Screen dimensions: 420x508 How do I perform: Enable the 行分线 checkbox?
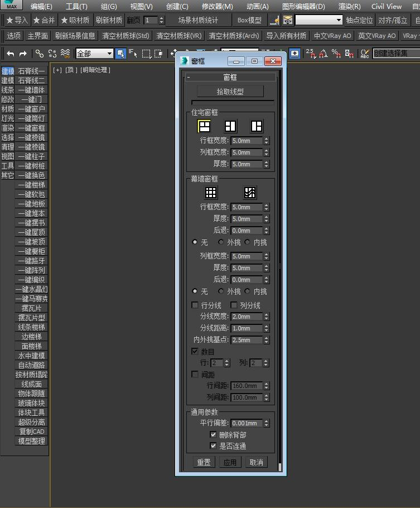[195, 305]
